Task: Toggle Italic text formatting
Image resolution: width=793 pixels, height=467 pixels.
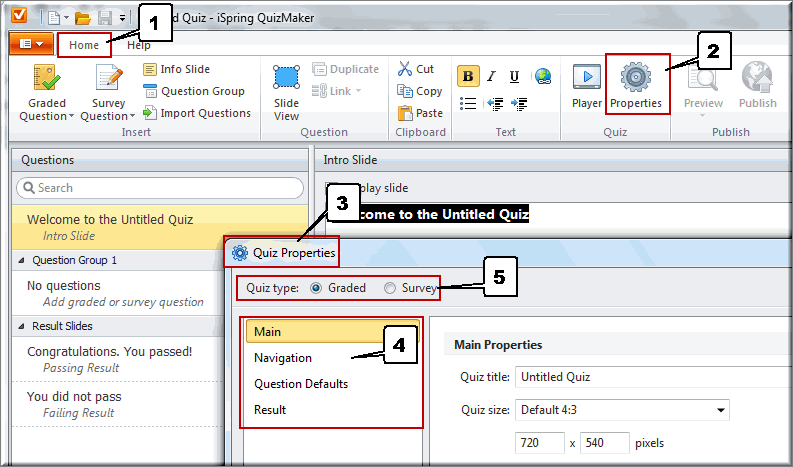Action: click(x=491, y=76)
